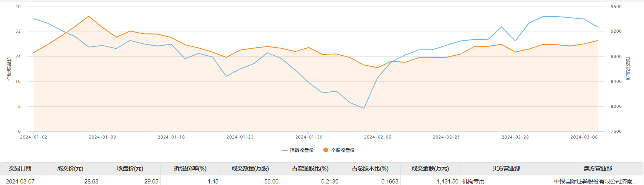Select the 2024-03-07 trade date cell
The height and width of the screenshot is (185, 644).
[20, 181]
